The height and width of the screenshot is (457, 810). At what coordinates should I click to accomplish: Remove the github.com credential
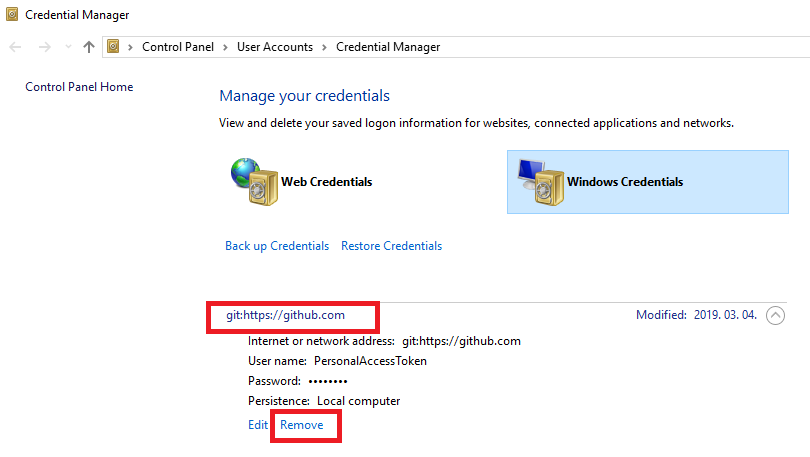(x=302, y=425)
